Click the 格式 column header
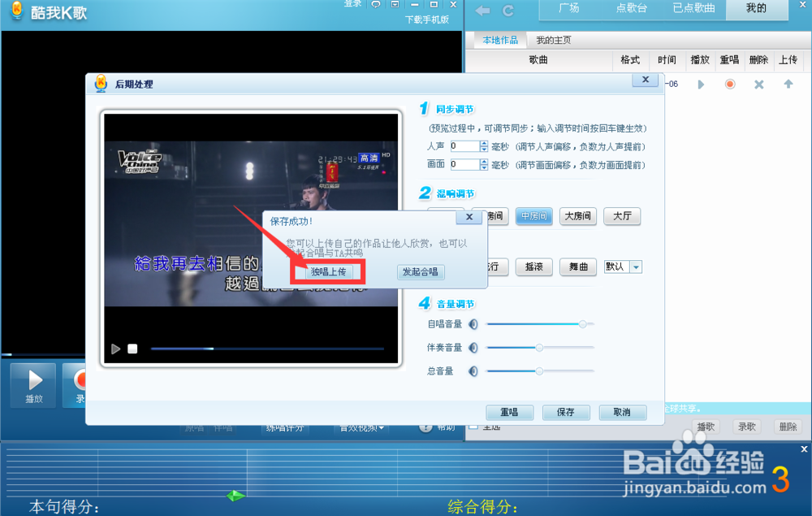The width and height of the screenshot is (812, 516). [x=630, y=60]
